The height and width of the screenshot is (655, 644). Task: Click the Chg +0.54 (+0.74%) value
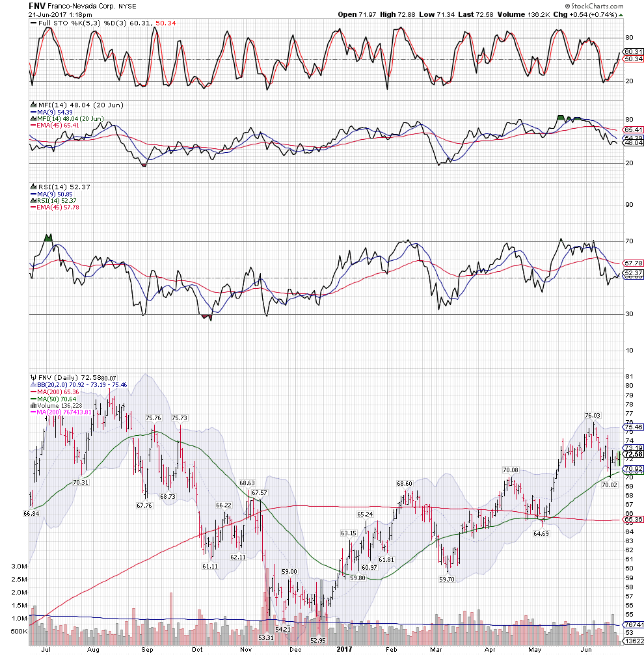coord(585,14)
